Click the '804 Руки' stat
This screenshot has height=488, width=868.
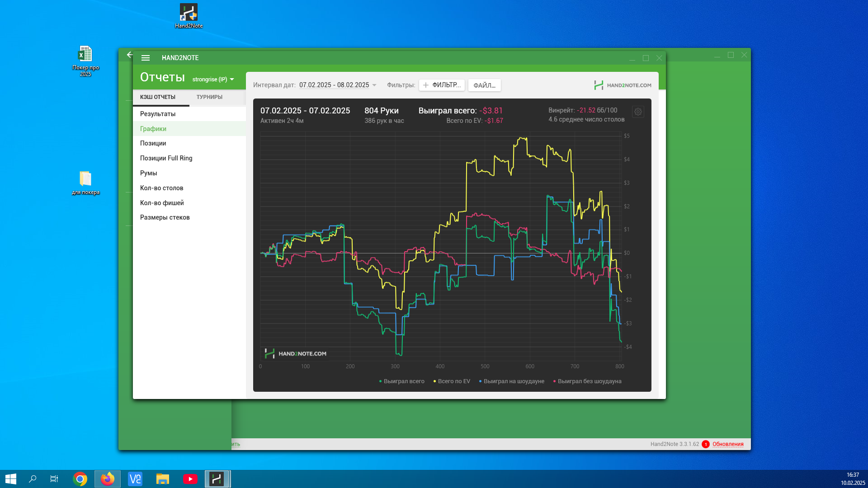[x=382, y=111]
